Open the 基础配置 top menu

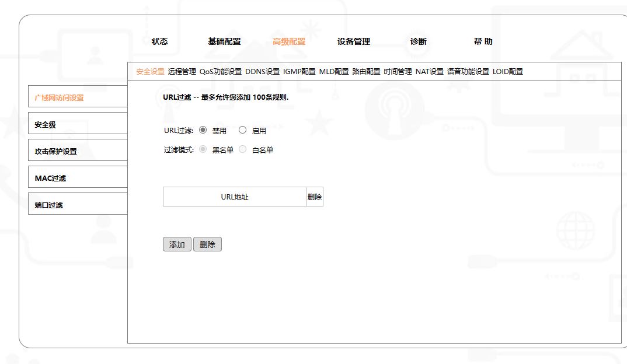(224, 41)
